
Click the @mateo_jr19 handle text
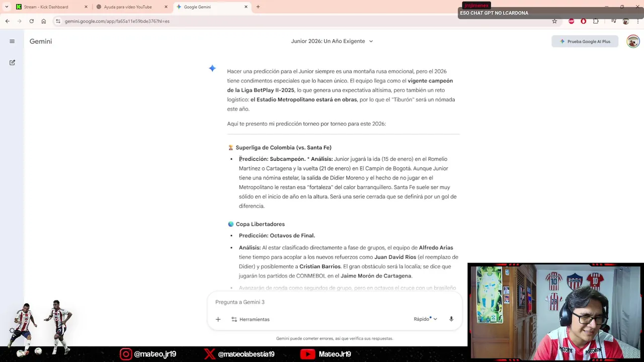pyautogui.click(x=155, y=354)
